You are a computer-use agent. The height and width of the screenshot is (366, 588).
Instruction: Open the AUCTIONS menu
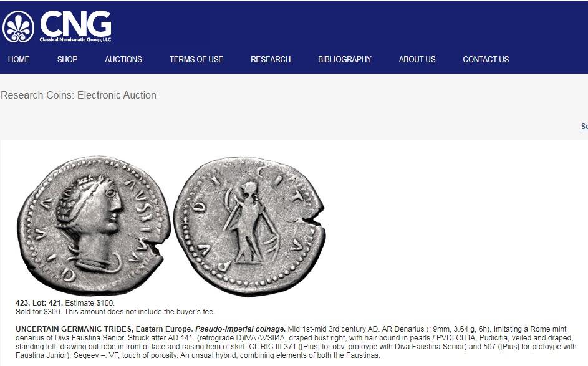tap(123, 60)
